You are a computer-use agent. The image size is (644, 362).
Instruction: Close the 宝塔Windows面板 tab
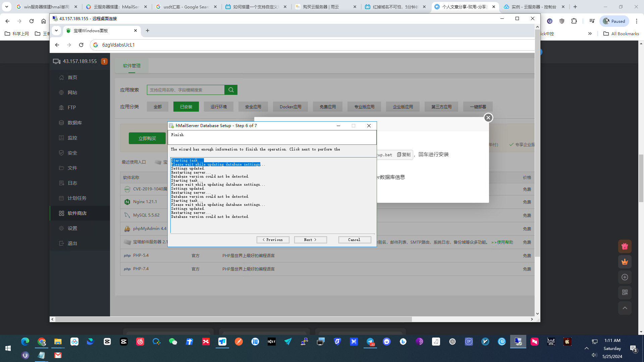point(136,31)
